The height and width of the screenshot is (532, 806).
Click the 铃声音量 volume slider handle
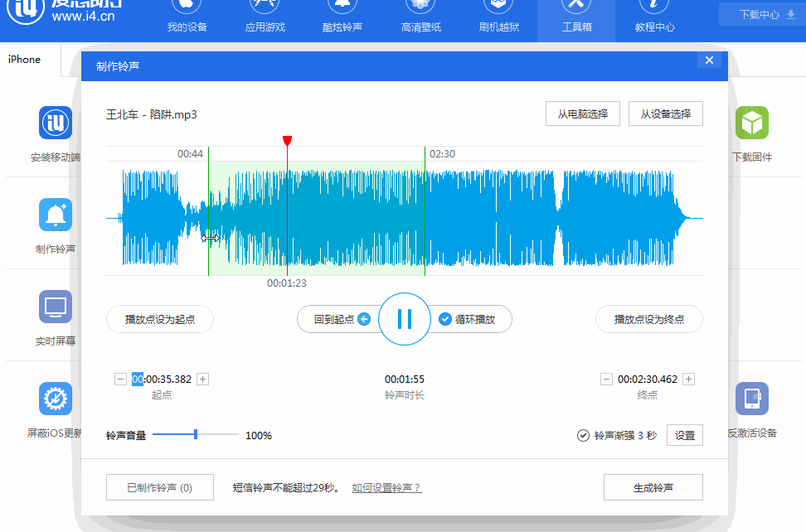coord(196,434)
